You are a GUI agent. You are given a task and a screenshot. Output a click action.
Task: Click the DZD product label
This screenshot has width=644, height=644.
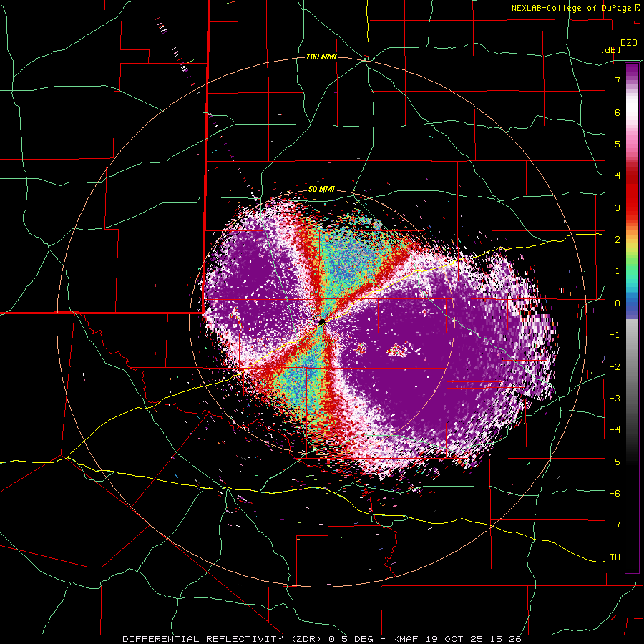[629, 43]
